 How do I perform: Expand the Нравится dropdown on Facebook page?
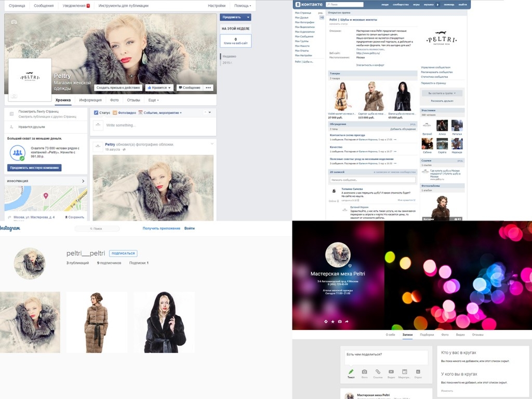[169, 87]
